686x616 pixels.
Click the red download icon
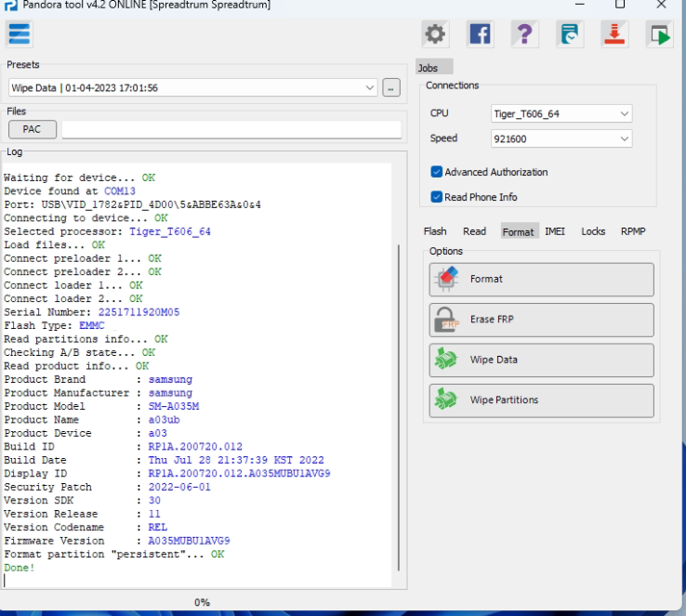click(614, 34)
